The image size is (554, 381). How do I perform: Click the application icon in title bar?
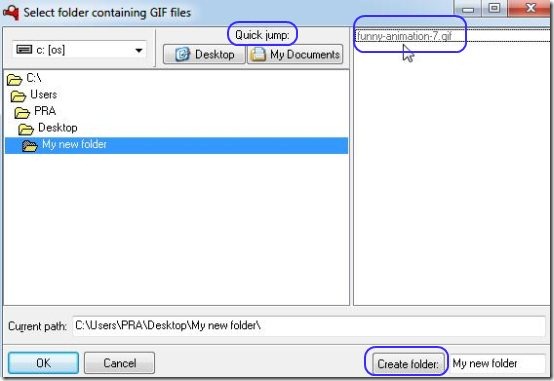(11, 12)
